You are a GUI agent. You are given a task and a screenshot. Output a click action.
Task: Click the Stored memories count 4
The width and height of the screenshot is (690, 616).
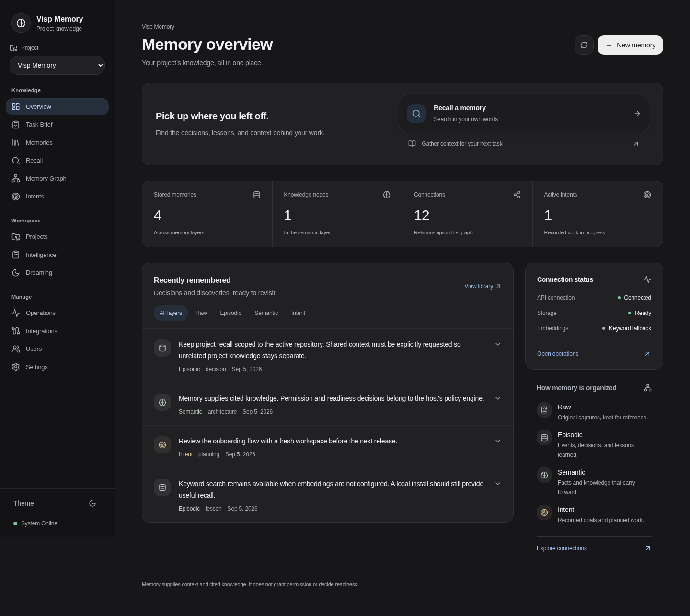158,215
